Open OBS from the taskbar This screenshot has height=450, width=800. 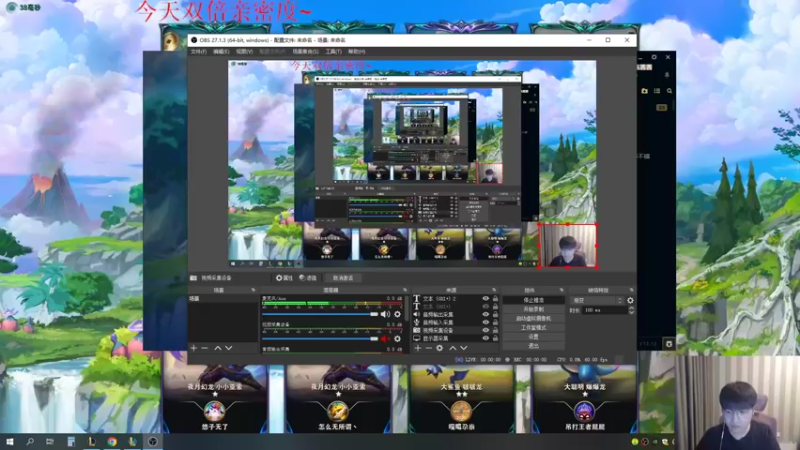point(153,442)
